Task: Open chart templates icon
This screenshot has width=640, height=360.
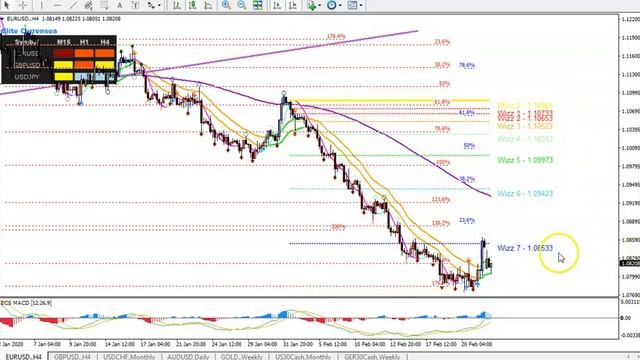Action: pos(352,5)
